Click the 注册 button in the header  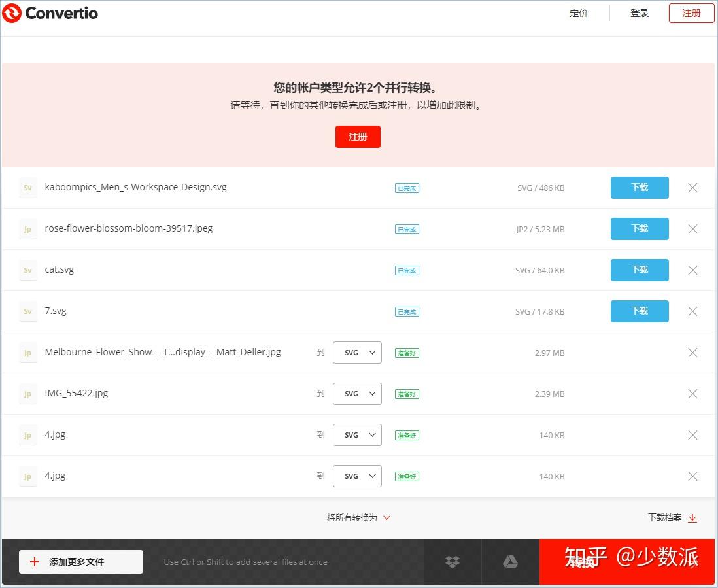tap(691, 13)
